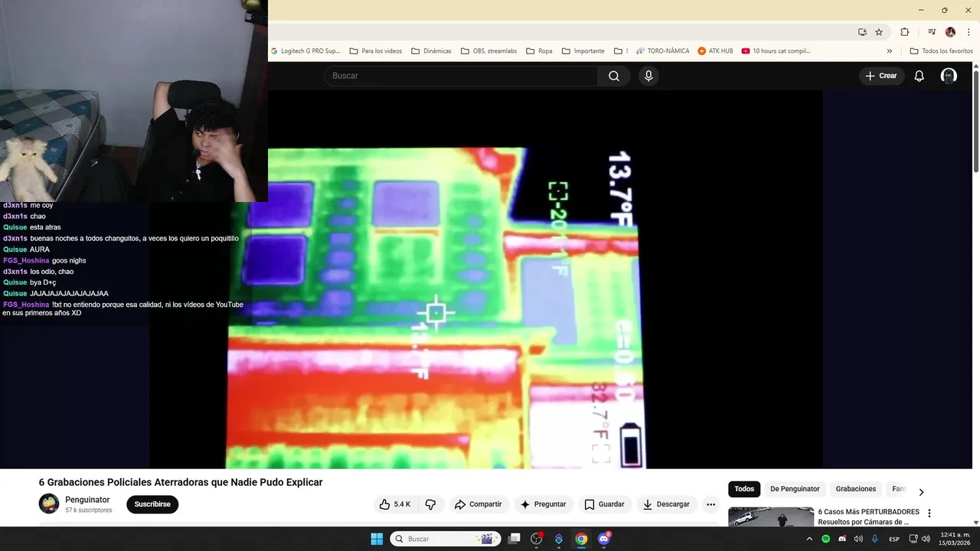Select the 'Todos' filter chip
980x551 pixels.
point(744,489)
